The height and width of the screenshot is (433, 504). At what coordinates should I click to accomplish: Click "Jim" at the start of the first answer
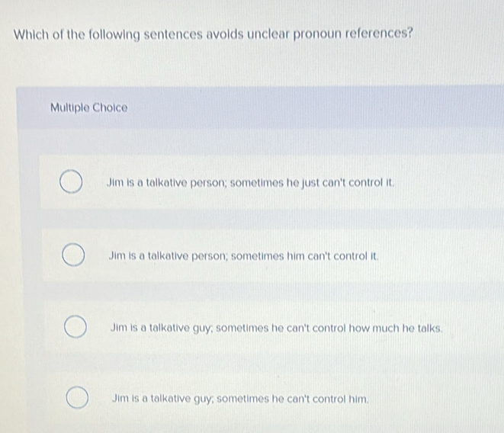click(x=115, y=183)
